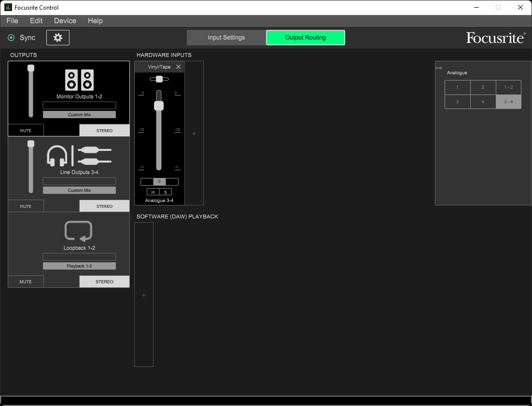Click the Monitor Outputs 1-2 volume slider
This screenshot has height=406, width=532.
tap(31, 91)
